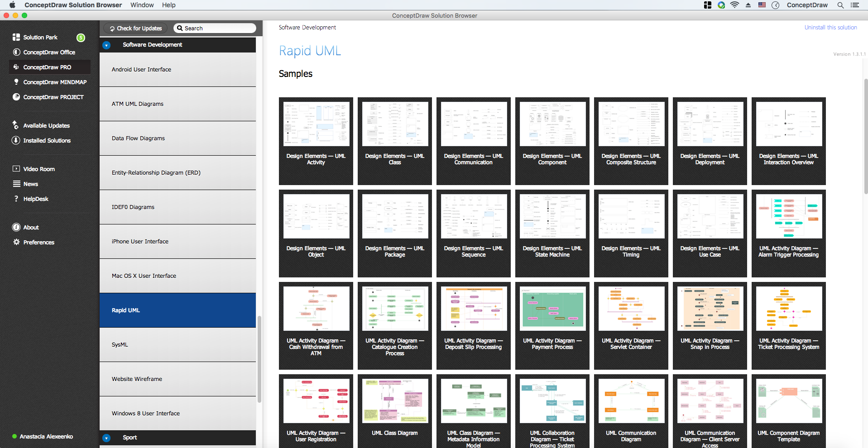The width and height of the screenshot is (868, 448).
Task: Select ATM UML Diagrams solution
Action: [x=177, y=104]
